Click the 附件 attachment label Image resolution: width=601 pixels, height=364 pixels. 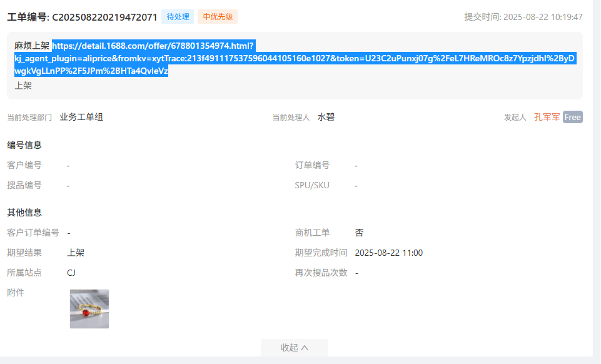click(x=16, y=292)
